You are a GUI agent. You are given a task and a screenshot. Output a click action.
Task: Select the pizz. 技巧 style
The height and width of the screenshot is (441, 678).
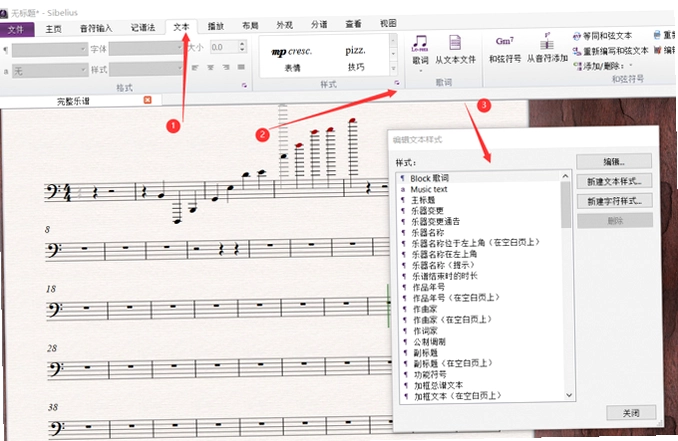coord(356,58)
